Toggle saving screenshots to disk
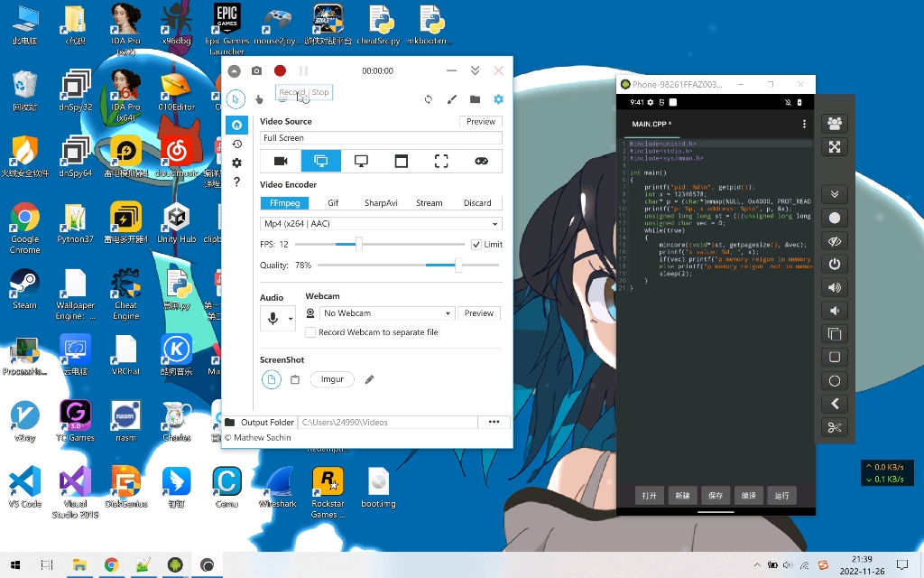This screenshot has height=578, width=924. (271, 379)
